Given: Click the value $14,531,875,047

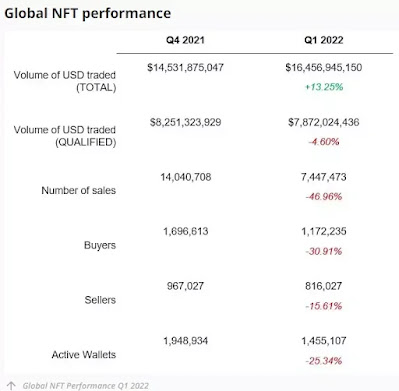Looking at the screenshot, I should 186,68.
